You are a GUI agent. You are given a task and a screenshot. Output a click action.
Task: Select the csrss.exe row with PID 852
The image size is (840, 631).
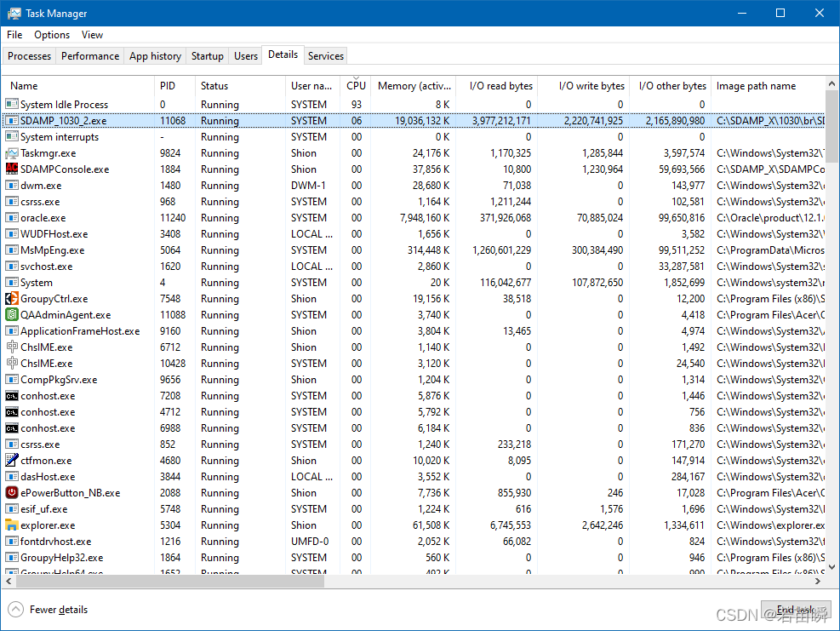414,445
